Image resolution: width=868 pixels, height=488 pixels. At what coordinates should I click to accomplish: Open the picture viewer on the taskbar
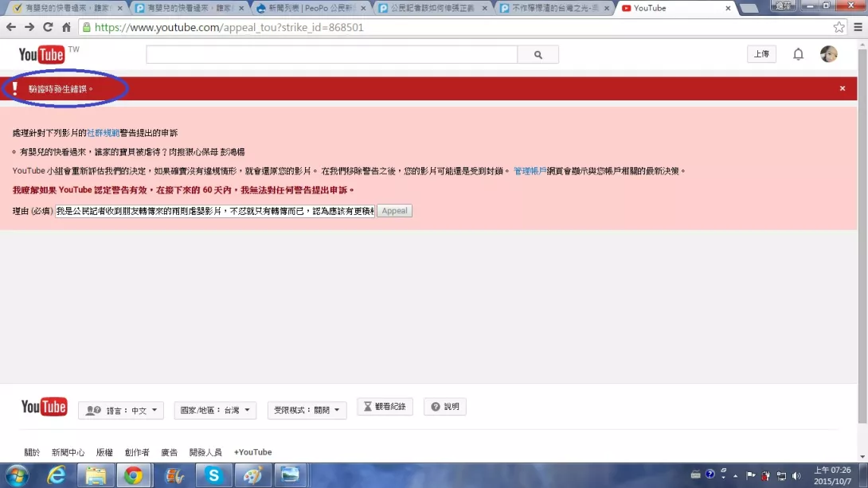pos(290,475)
